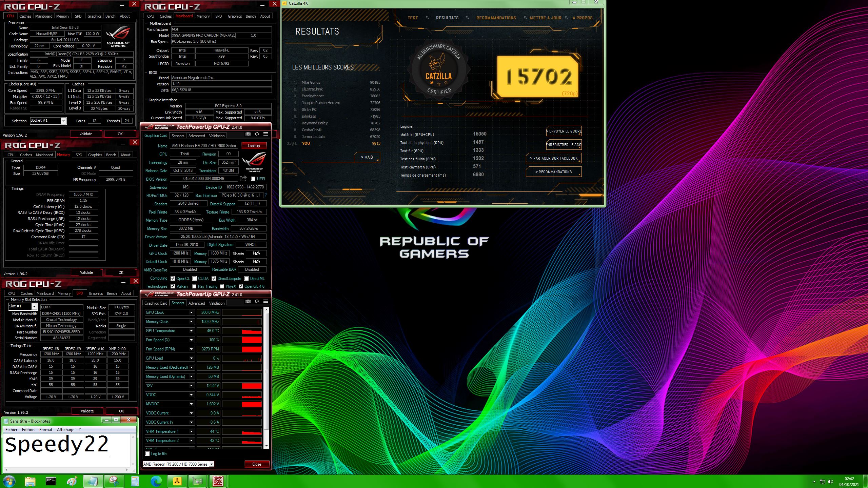Click ENVOYER LE SCORE in Catzilla
Image resolution: width=868 pixels, height=488 pixels.
tap(564, 131)
